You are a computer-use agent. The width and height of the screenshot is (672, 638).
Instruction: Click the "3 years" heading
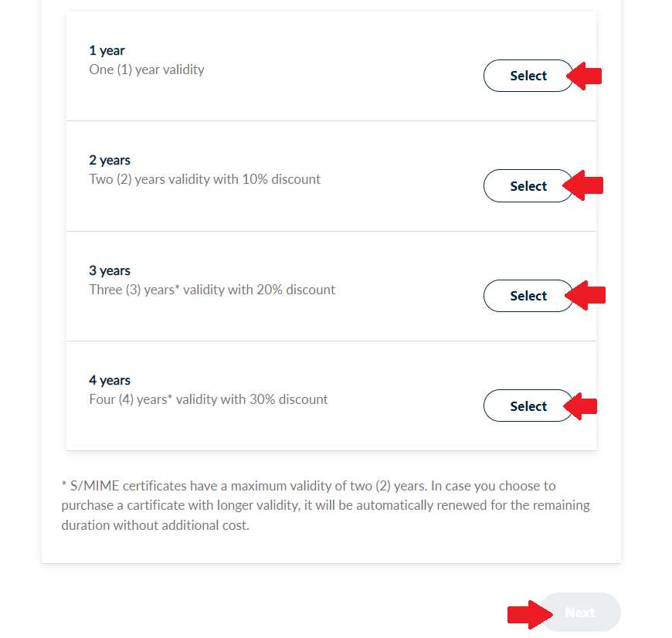click(x=110, y=270)
